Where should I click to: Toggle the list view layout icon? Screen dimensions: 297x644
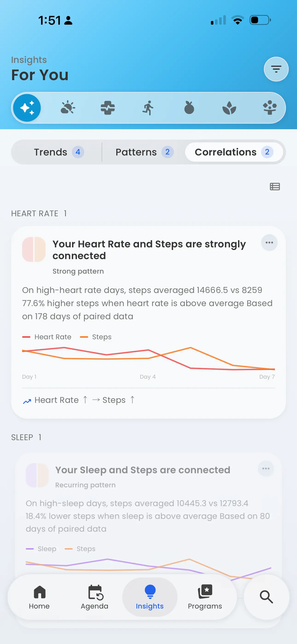tap(275, 187)
